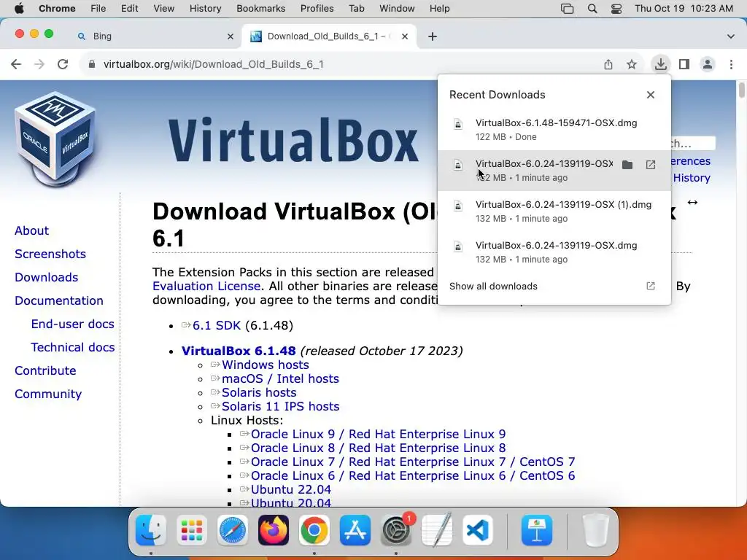Image resolution: width=747 pixels, height=560 pixels.
Task: Open the Window menu
Action: click(x=397, y=9)
